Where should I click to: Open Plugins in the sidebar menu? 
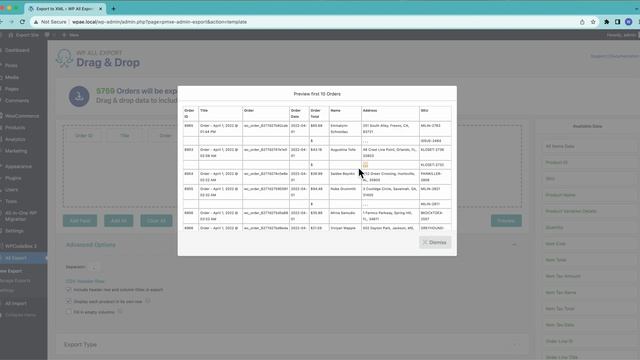[x=13, y=178]
